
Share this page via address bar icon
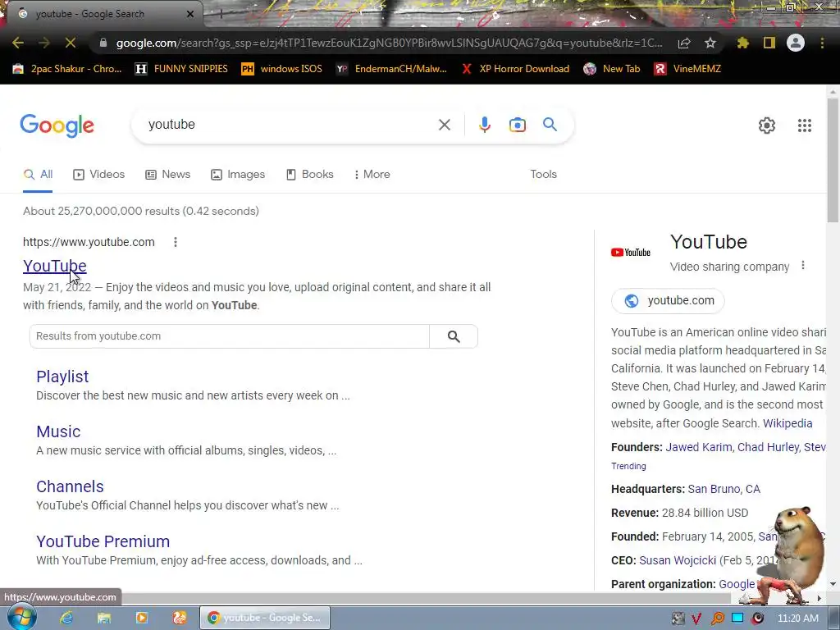pos(684,43)
